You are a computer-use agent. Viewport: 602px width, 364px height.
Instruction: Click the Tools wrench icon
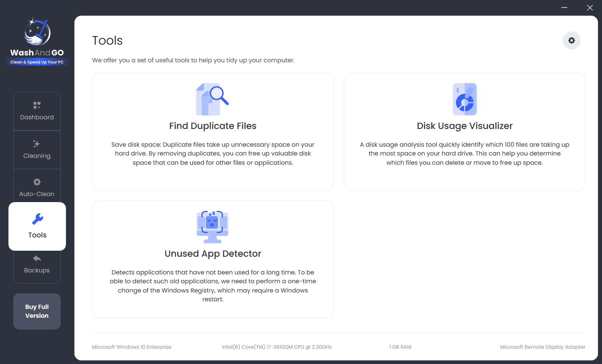(37, 219)
